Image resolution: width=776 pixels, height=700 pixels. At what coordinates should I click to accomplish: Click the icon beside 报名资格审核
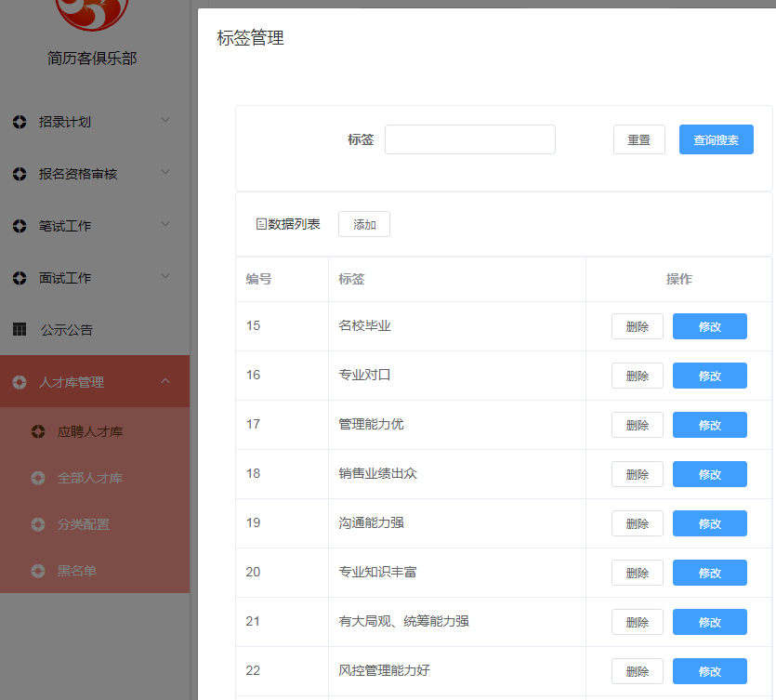pos(20,174)
